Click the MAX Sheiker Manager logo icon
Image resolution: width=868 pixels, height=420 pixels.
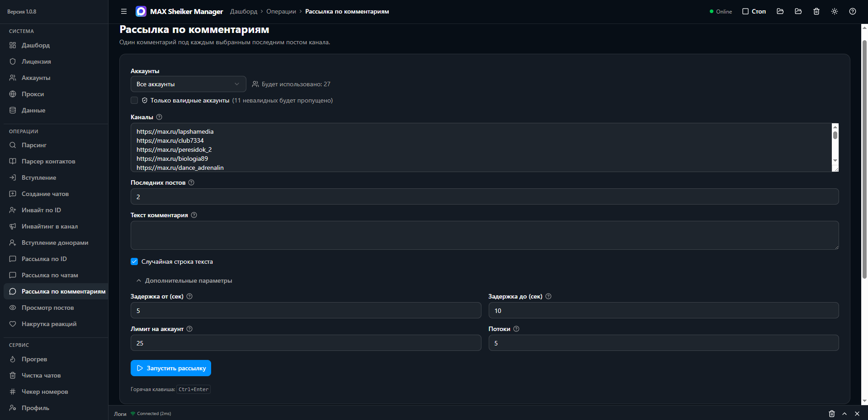pos(141,11)
